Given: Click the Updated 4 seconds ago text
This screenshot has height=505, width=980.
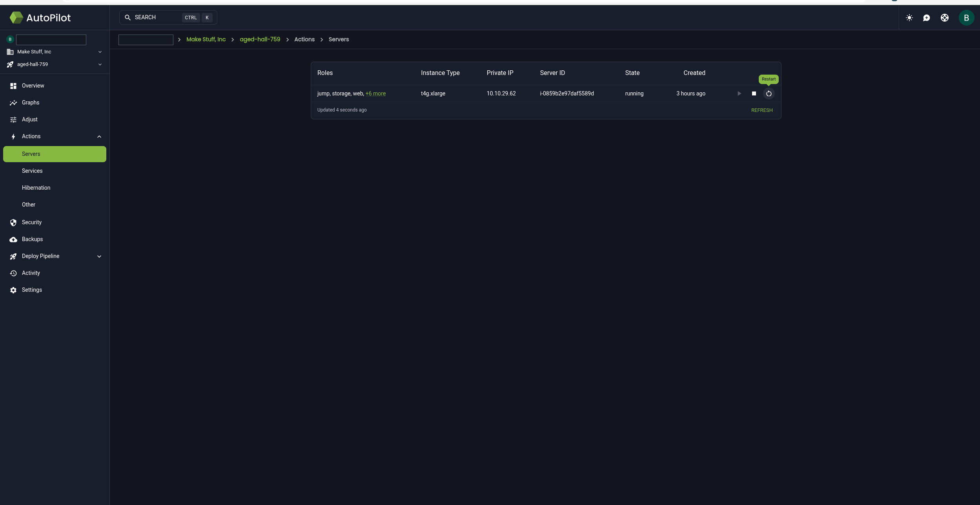Looking at the screenshot, I should pyautogui.click(x=342, y=110).
